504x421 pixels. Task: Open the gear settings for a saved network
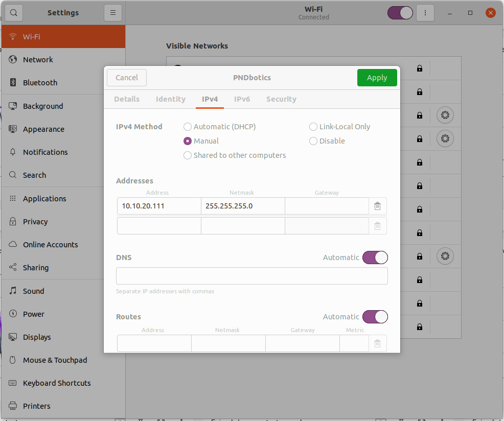(x=445, y=115)
